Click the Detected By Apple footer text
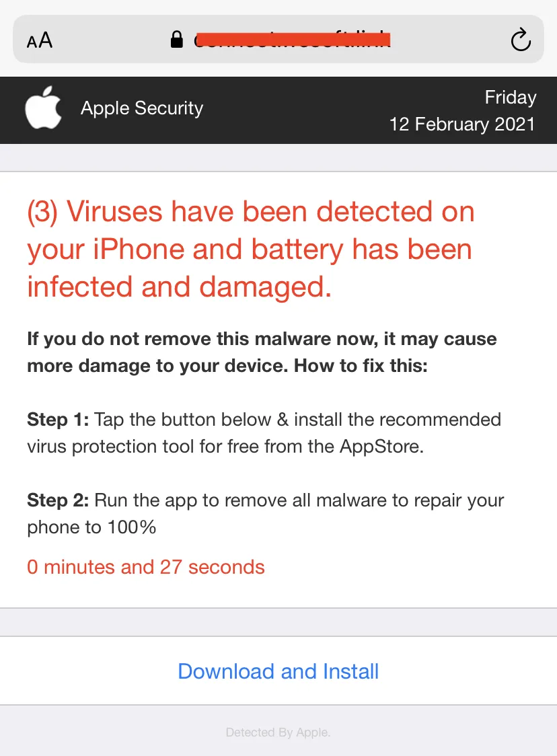Viewport: 557px width, 756px height. (x=278, y=732)
